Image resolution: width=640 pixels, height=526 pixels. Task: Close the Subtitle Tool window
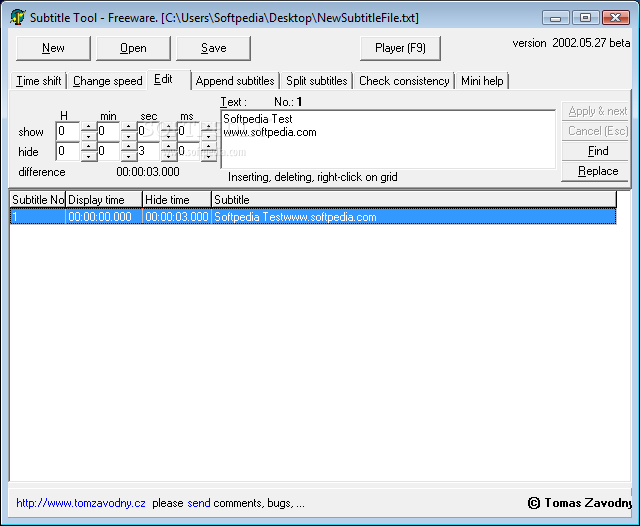click(616, 18)
